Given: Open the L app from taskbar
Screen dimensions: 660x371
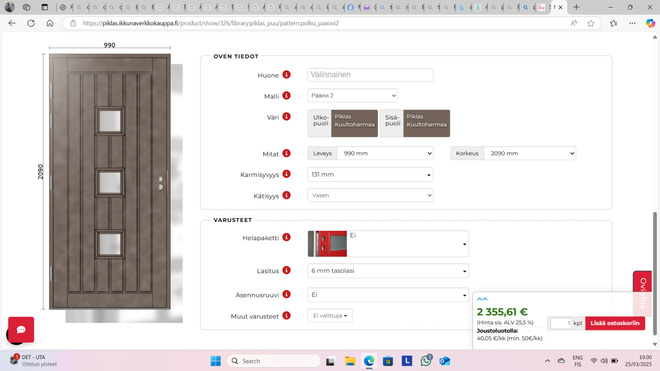Looking at the screenshot, I should [x=407, y=361].
